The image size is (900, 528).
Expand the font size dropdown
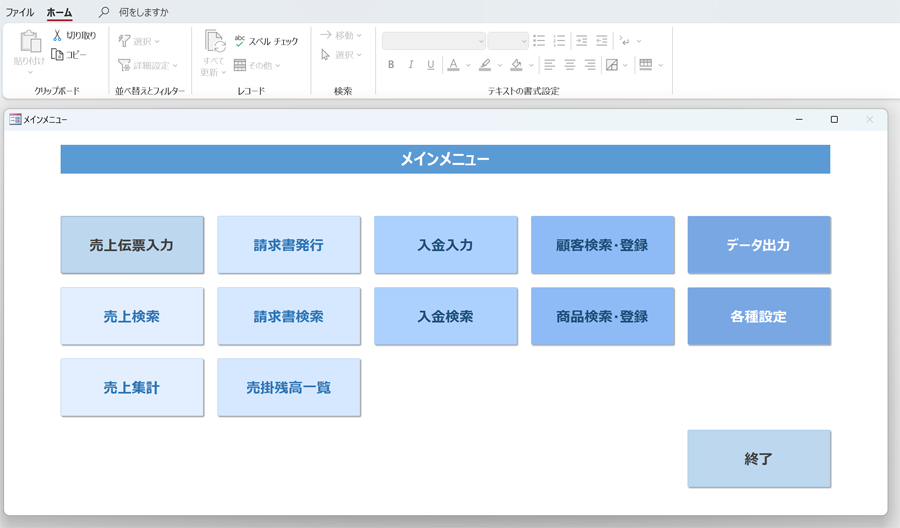tap(522, 41)
